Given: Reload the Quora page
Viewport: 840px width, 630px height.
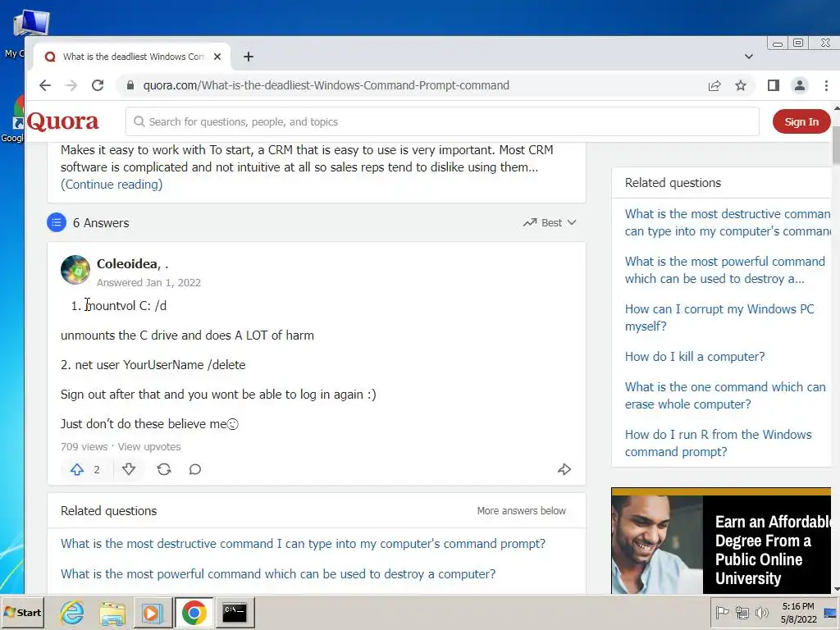Looking at the screenshot, I should (98, 85).
